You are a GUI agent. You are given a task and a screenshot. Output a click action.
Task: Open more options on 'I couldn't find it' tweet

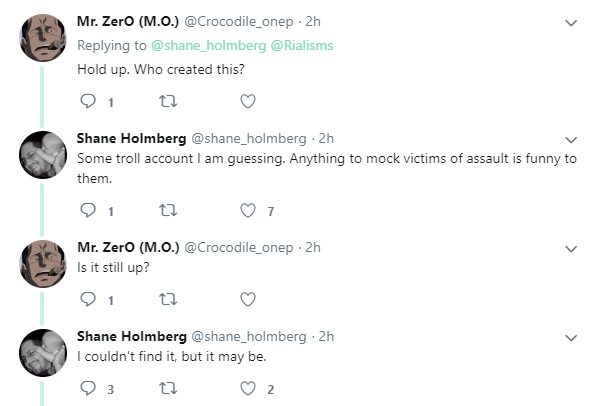(x=571, y=338)
